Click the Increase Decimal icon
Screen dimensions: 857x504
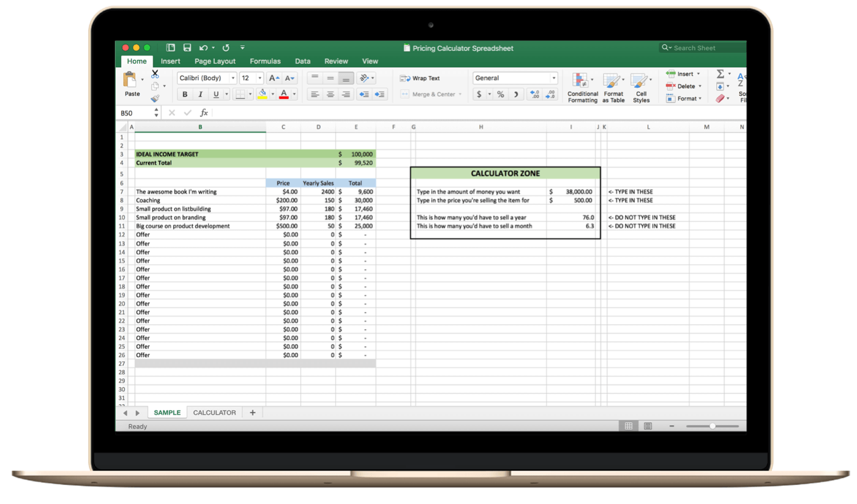click(535, 94)
